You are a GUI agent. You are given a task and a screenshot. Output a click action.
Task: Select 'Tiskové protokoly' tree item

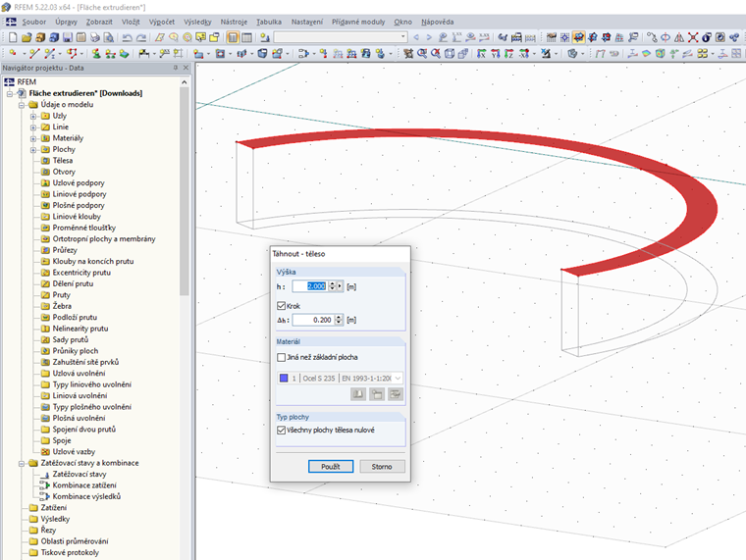[70, 552]
